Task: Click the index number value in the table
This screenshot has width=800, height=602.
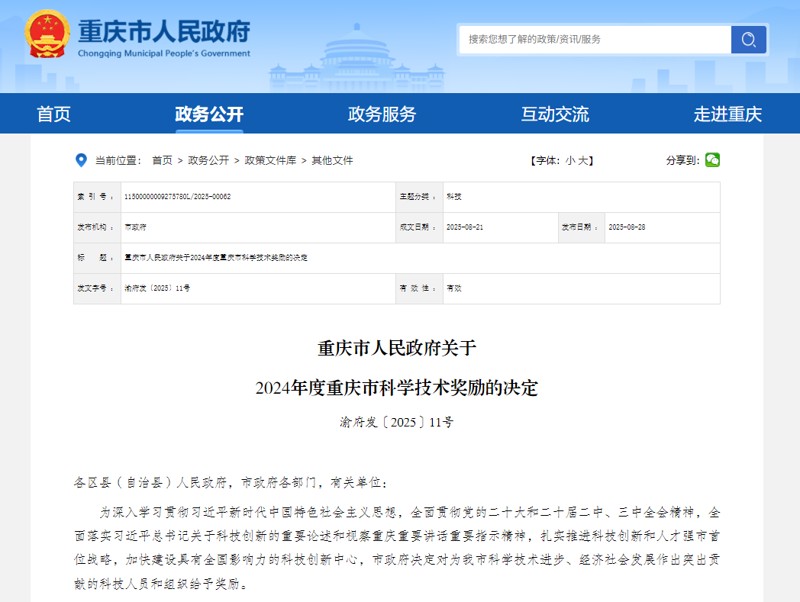Action: (x=177, y=197)
